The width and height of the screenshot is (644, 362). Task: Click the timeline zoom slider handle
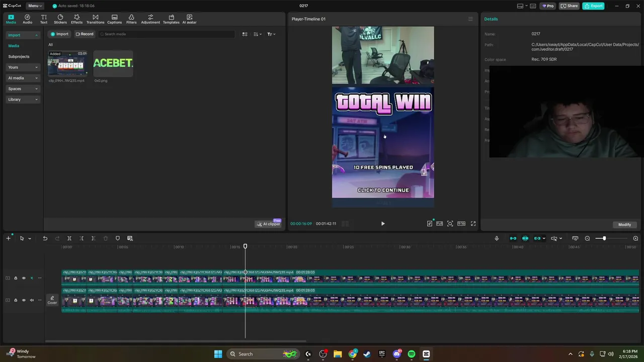pos(604,238)
